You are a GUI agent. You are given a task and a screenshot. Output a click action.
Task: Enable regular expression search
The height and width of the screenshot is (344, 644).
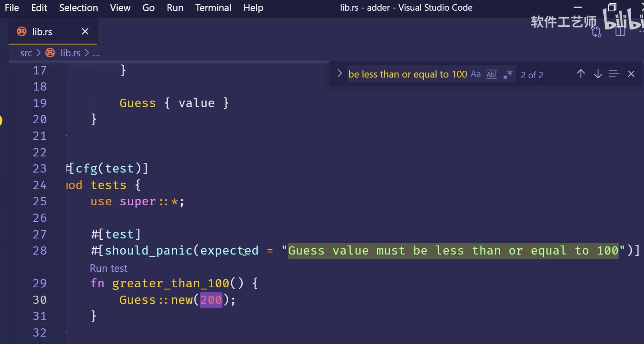[x=508, y=74]
